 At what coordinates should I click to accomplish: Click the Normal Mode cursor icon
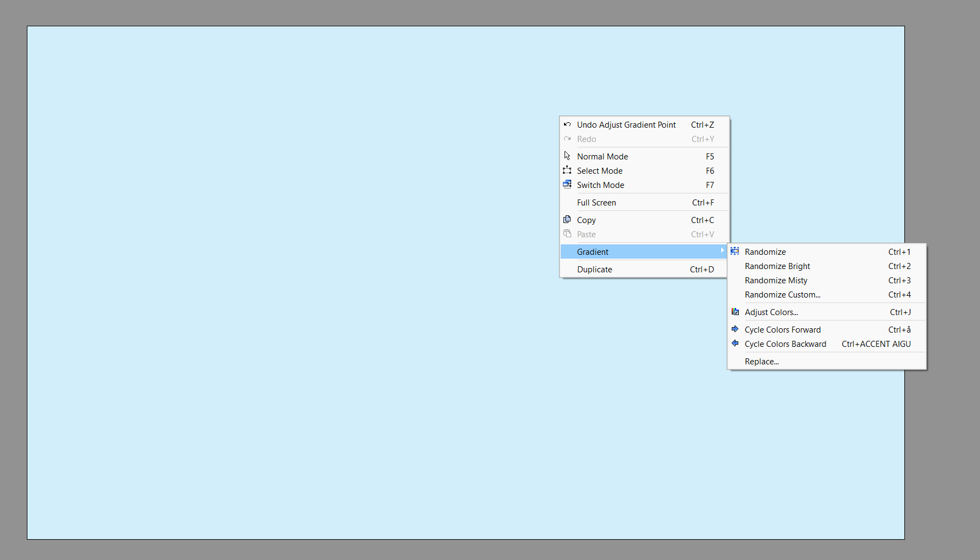tap(567, 156)
